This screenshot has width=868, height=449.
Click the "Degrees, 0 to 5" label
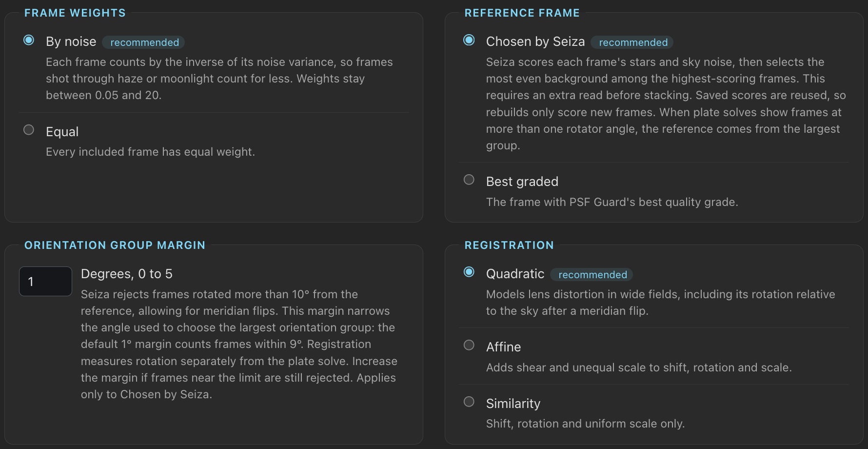click(127, 274)
